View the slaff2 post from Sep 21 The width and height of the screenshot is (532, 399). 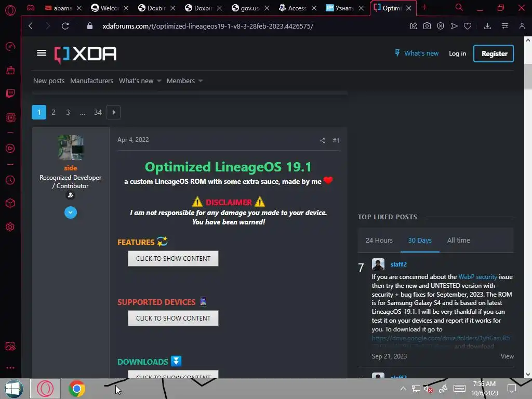tap(507, 356)
